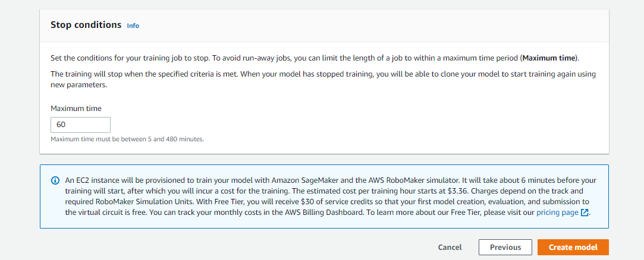Click the sentence starting 'Set the conditions'
Viewport: 644px width, 260px height.
(238, 58)
